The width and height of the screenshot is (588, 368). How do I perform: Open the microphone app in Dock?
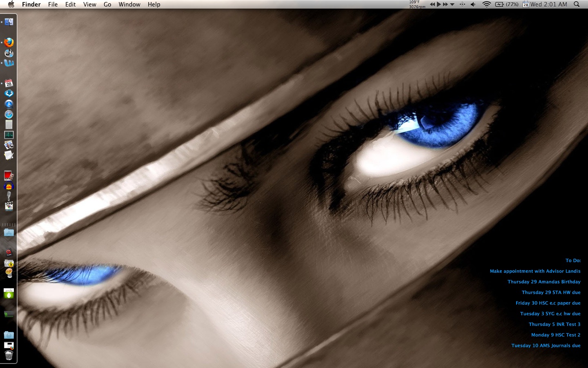9,196
